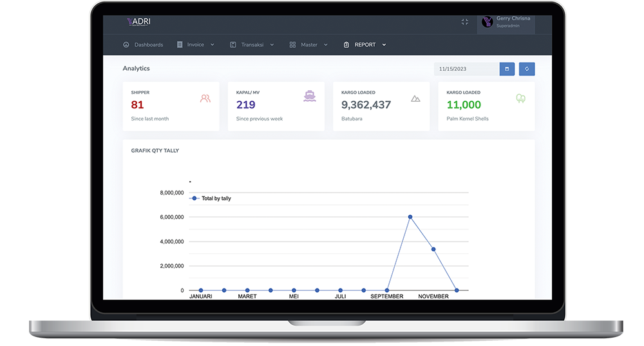Viewport: 644px width, 346px height.
Task: Click the ADRI logo in the header
Action: [x=138, y=22]
